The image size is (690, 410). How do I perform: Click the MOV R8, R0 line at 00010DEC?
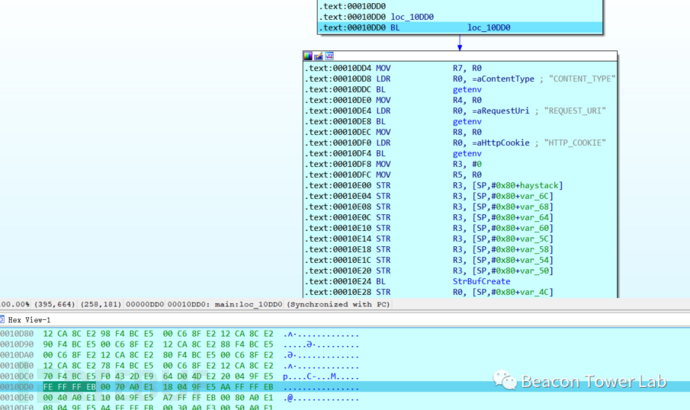coord(460,132)
